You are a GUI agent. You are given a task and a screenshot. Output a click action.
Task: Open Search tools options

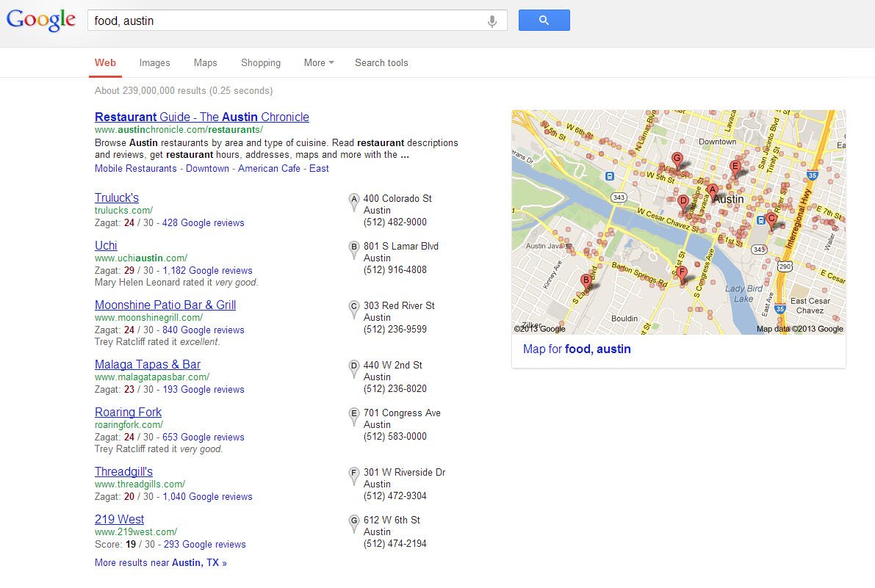click(x=381, y=63)
